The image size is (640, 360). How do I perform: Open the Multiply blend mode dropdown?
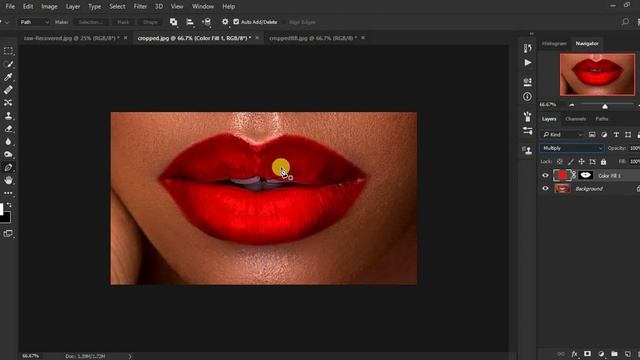[x=571, y=148]
